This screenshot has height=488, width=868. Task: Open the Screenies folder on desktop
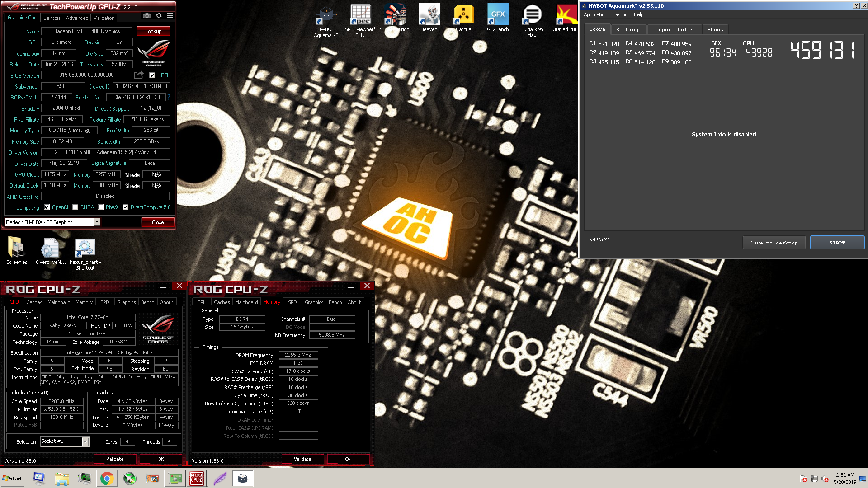pos(17,251)
